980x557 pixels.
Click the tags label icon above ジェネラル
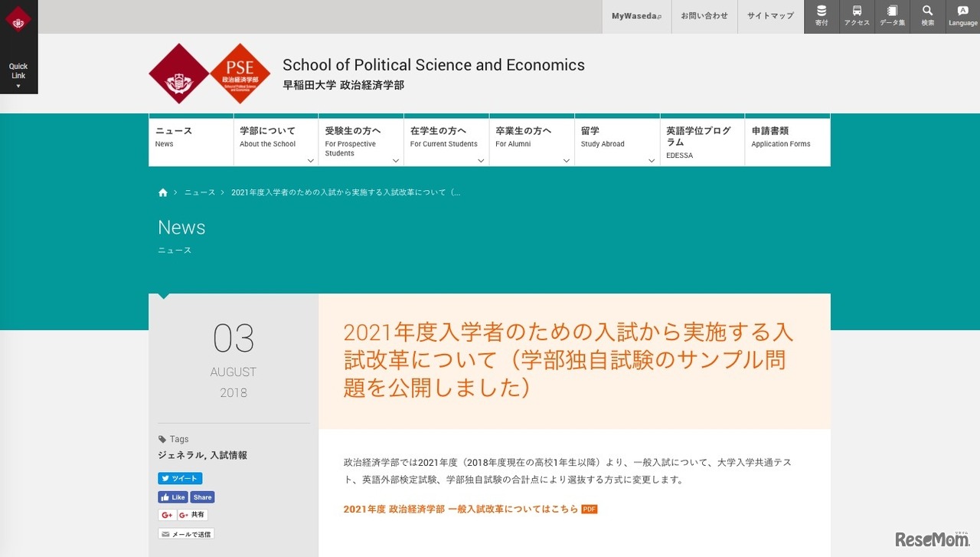163,438
